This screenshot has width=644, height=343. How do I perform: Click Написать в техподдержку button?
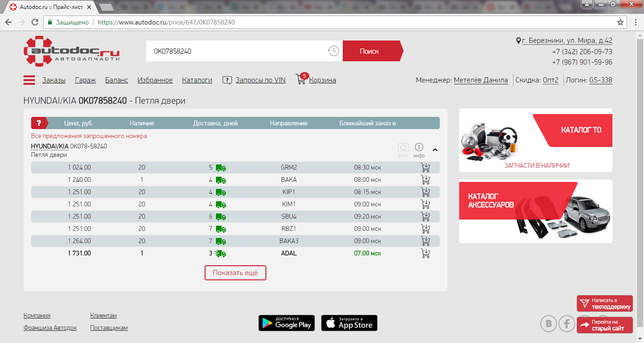click(605, 303)
